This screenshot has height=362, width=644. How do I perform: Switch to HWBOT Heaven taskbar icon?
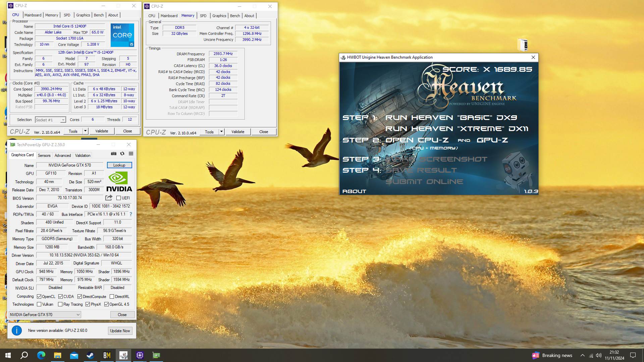tap(123, 355)
